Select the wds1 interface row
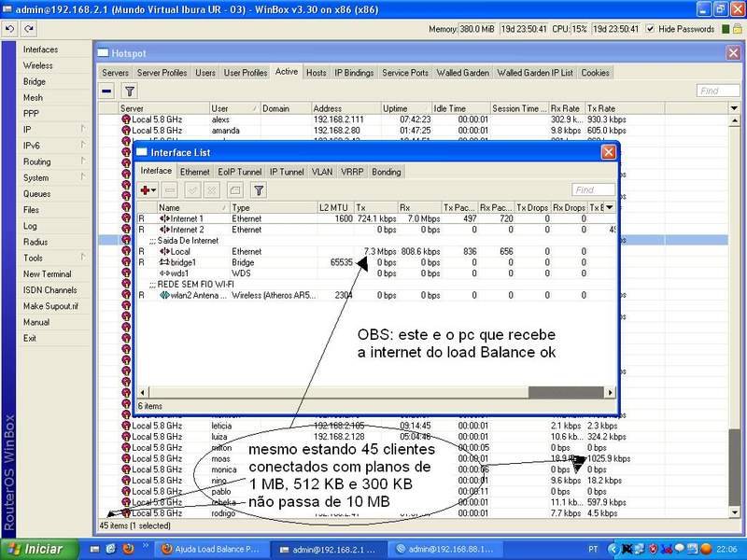 click(375, 273)
